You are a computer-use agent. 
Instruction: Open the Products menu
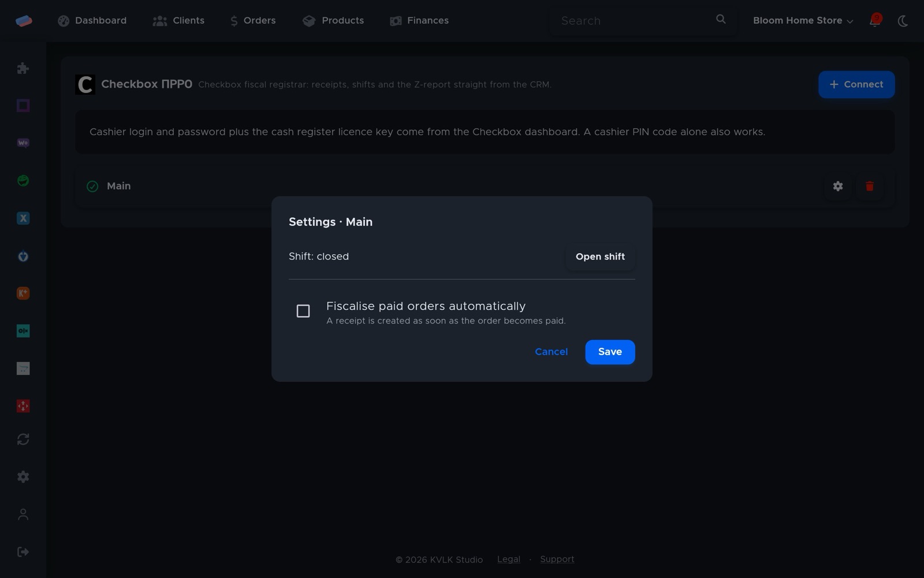point(333,21)
